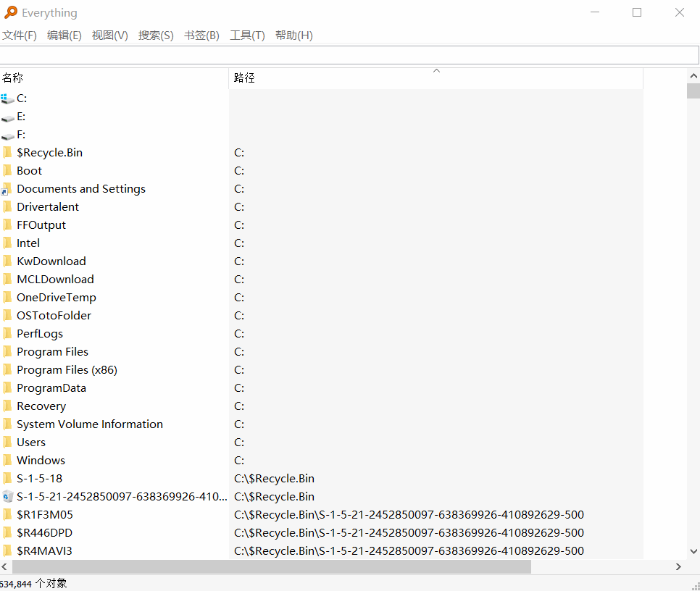Maximize the Everything window

point(637,12)
